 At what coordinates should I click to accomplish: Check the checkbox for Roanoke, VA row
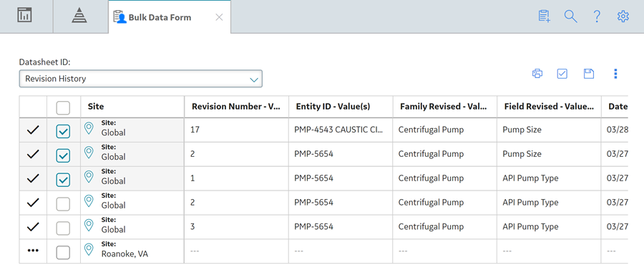tap(63, 252)
